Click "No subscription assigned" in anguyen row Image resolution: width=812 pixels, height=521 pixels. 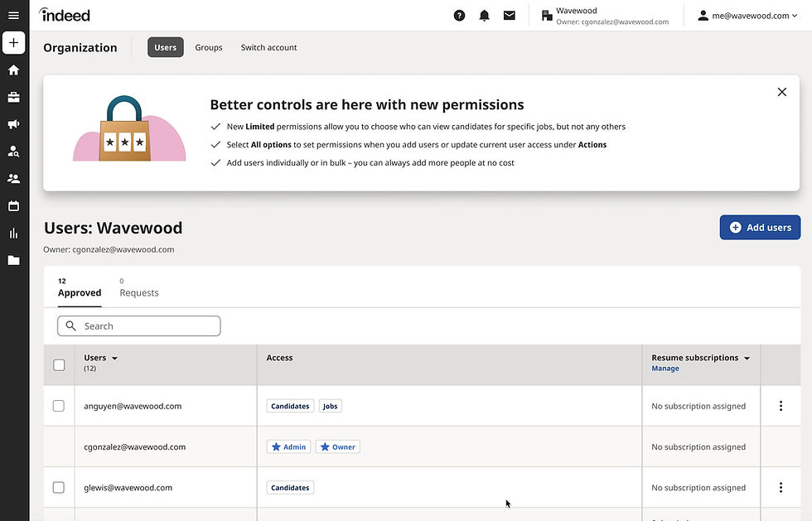(698, 406)
